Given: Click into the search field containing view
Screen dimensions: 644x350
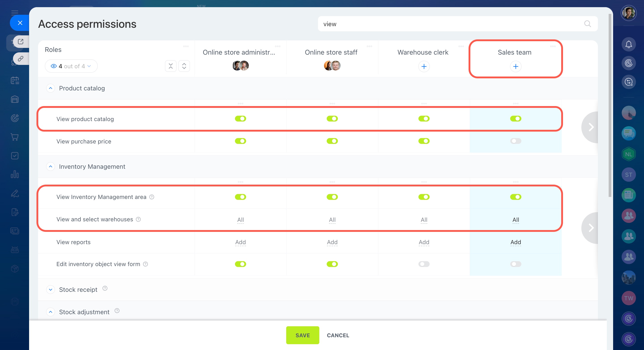Looking at the screenshot, I should point(450,24).
